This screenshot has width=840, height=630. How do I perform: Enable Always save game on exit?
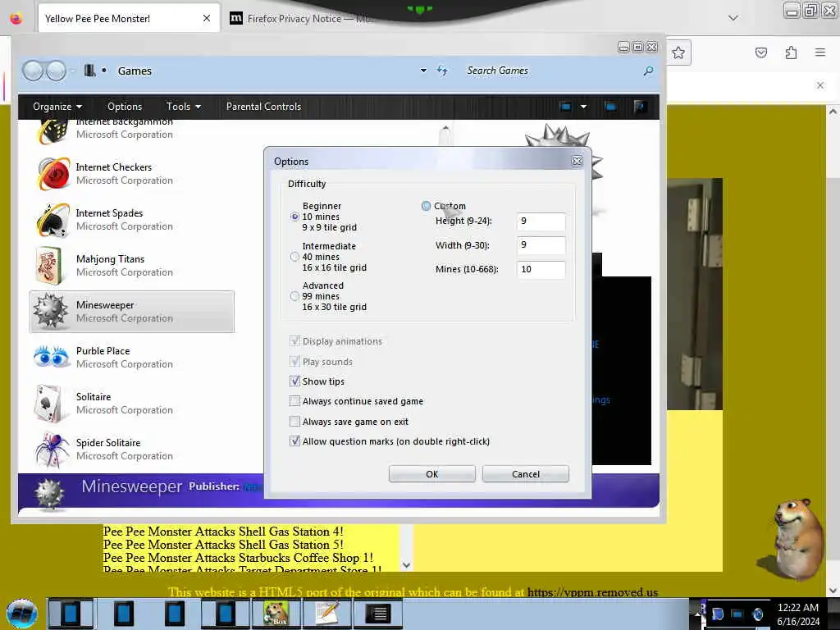pos(294,422)
